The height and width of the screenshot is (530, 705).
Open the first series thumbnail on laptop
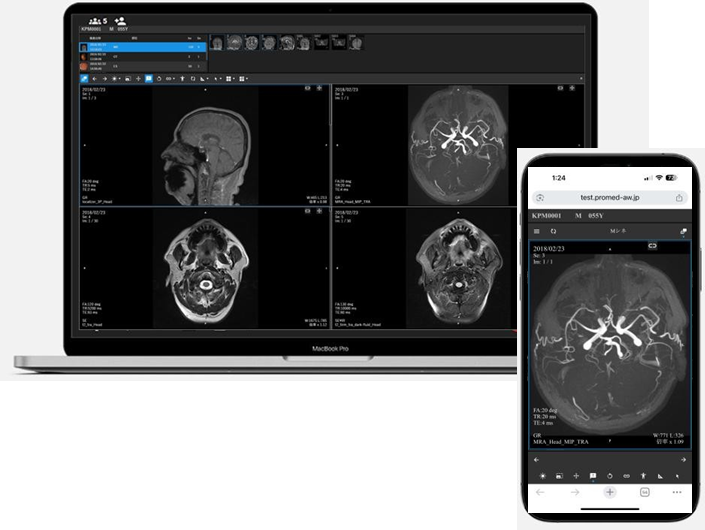click(217, 42)
